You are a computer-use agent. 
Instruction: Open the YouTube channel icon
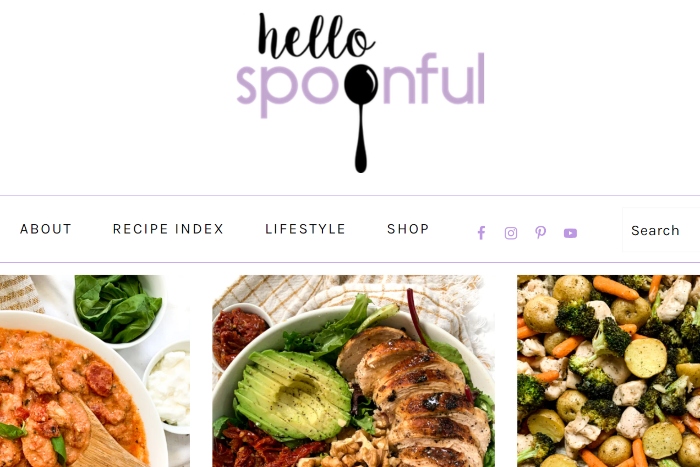click(x=570, y=233)
